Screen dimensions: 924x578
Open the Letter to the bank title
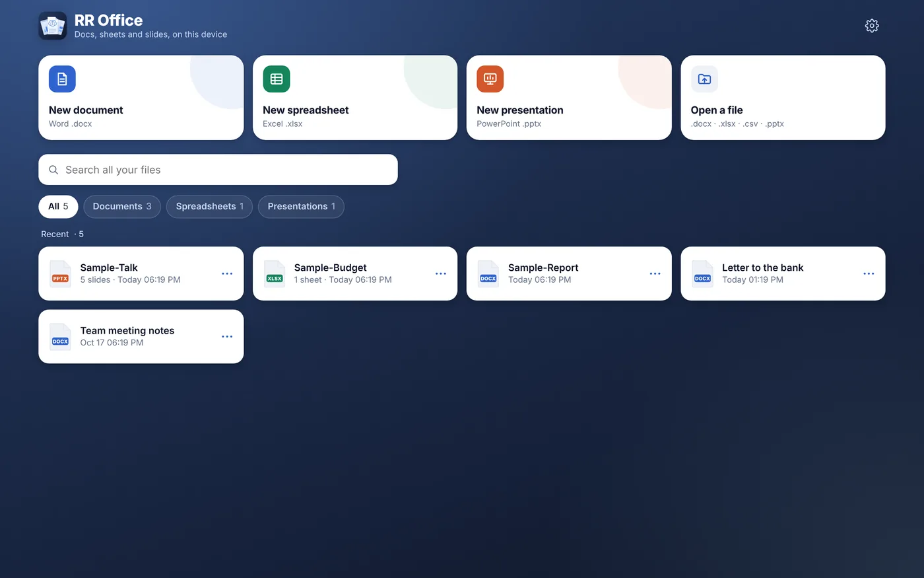(763, 268)
